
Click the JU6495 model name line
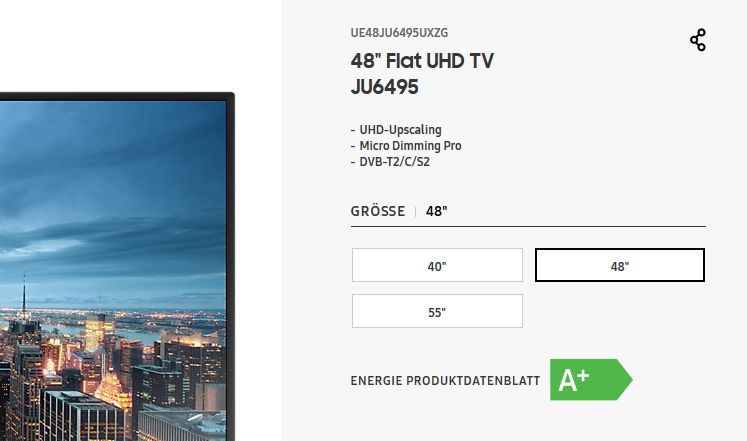tap(384, 87)
